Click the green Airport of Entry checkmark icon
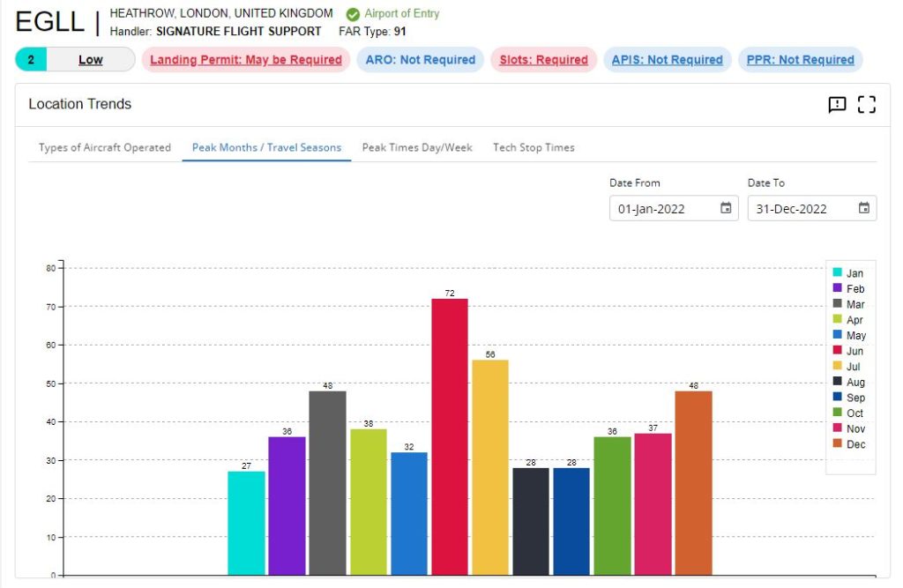Viewport: 903px width, 588px height. pos(353,14)
